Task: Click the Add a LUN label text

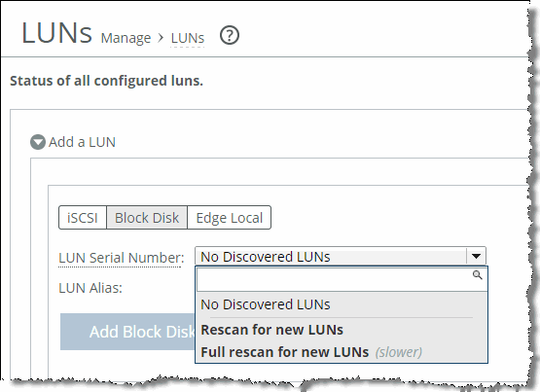Action: pyautogui.click(x=82, y=142)
